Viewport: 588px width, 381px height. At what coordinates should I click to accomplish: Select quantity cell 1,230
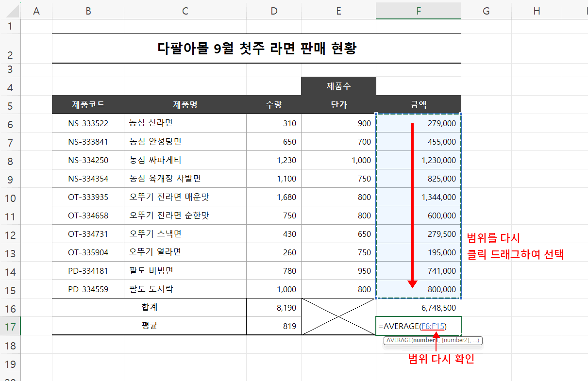[274, 160]
